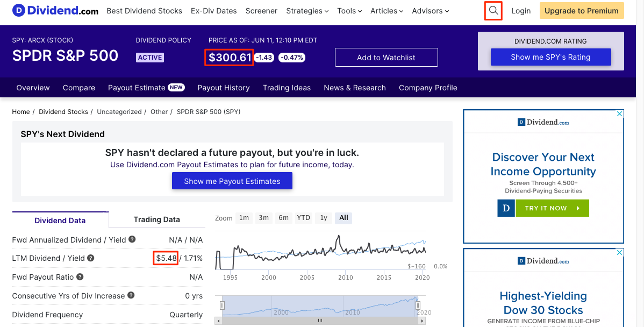This screenshot has height=327, width=644.
Task: Set chart zoom to YTD
Action: coord(304,218)
